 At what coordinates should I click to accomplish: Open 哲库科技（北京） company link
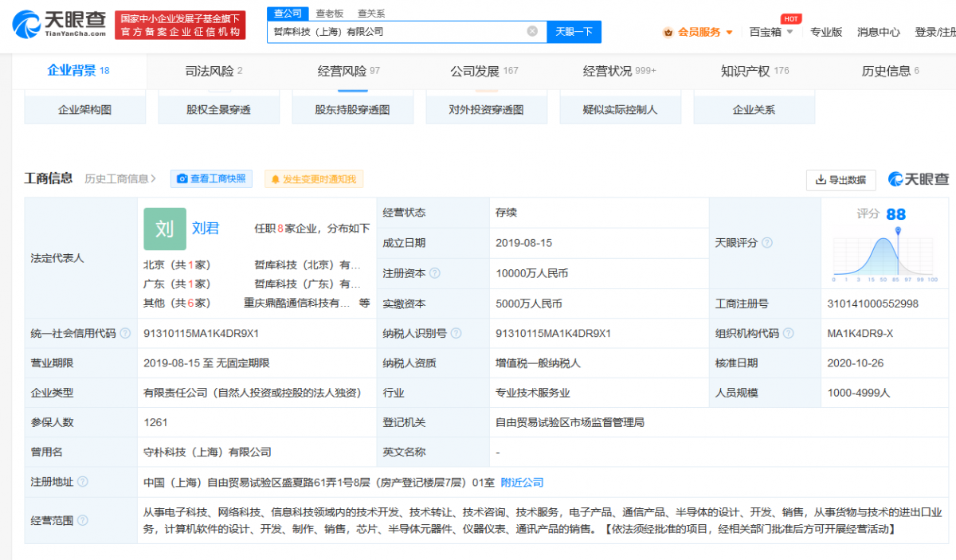[308, 264]
